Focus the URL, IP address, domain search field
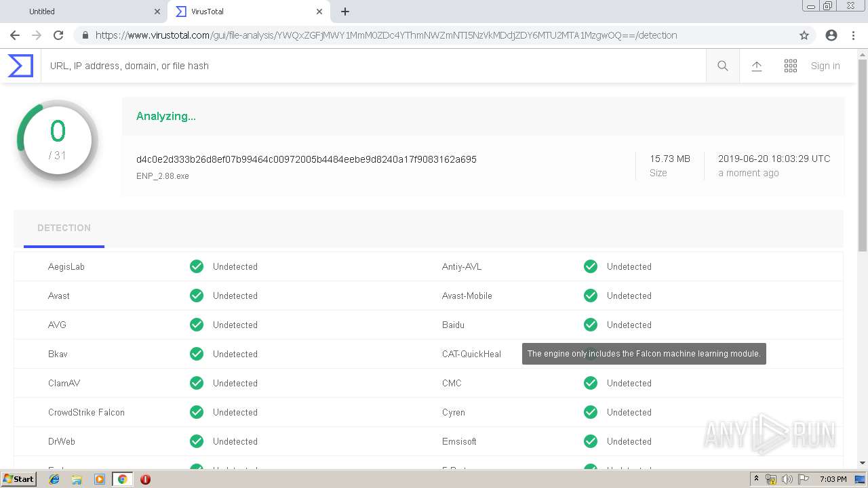The width and height of the screenshot is (868, 488). click(373, 66)
